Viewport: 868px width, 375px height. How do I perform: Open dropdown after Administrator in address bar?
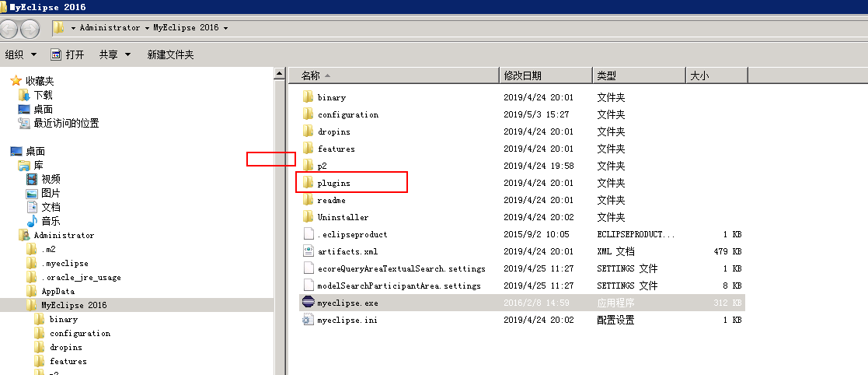(147, 28)
